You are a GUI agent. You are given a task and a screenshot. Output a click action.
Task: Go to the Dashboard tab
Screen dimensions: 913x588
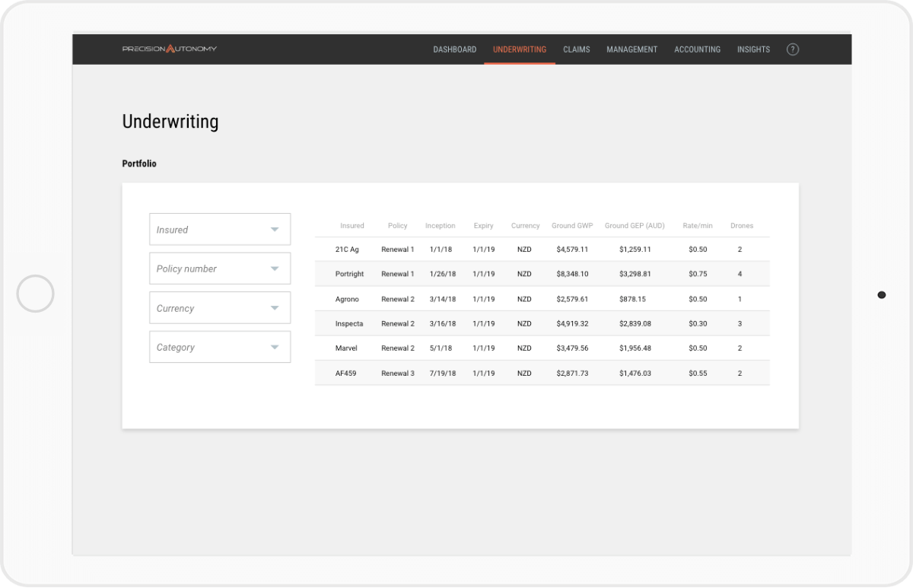[x=454, y=49]
